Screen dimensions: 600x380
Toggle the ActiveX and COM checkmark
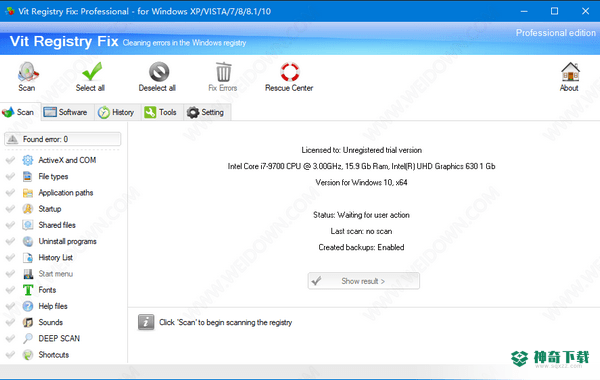coord(10,160)
